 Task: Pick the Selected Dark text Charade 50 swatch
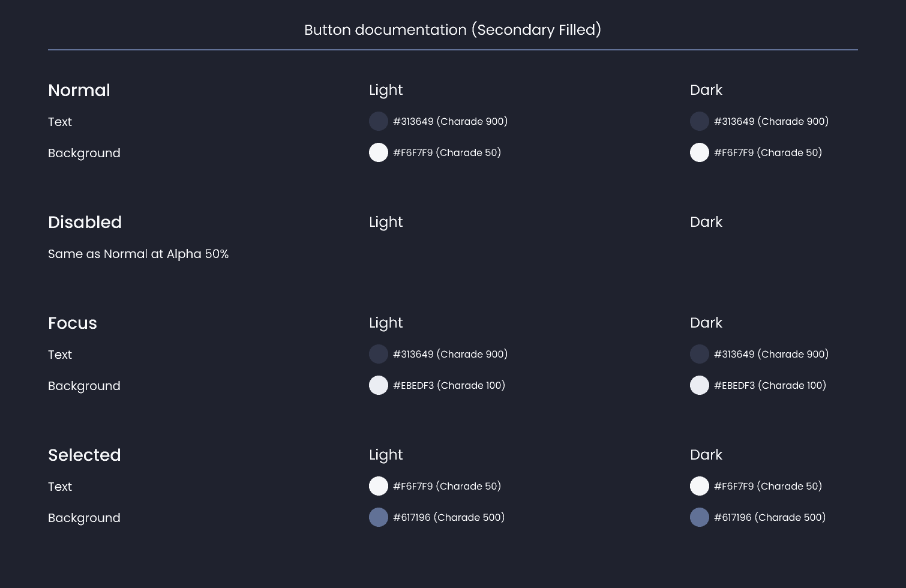click(700, 486)
